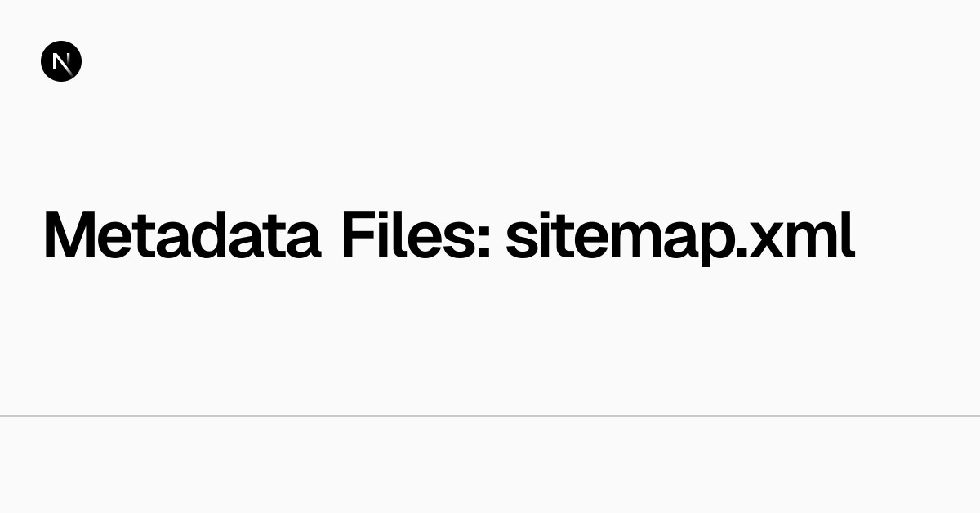Screen dimensions: 980x513
Task: Click the "xml" extension in the title
Action: point(803,235)
